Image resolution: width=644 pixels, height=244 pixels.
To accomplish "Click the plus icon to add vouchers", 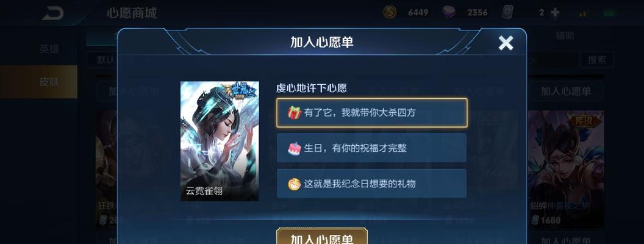I will click(x=555, y=12).
